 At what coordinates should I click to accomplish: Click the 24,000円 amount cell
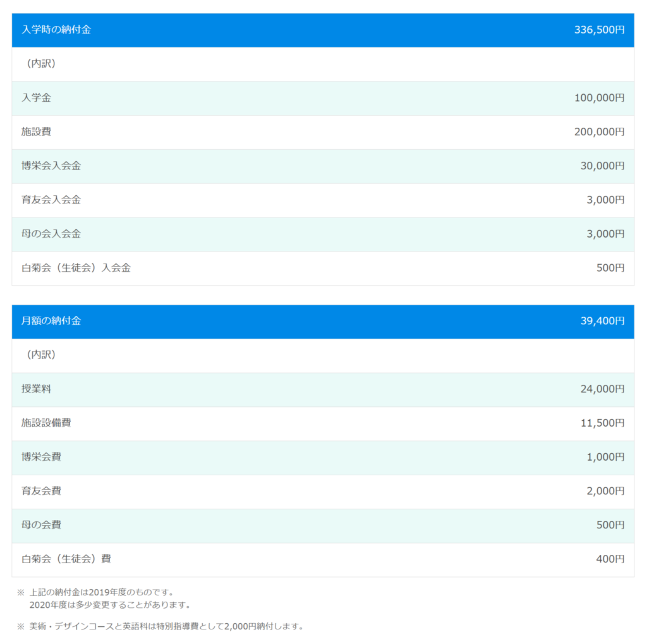pos(602,389)
